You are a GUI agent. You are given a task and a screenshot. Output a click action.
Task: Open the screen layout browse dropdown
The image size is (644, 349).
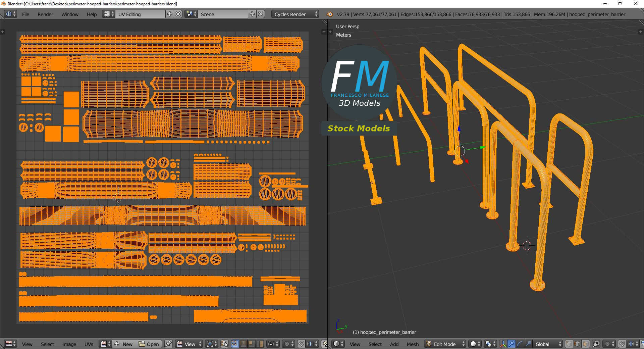point(109,14)
